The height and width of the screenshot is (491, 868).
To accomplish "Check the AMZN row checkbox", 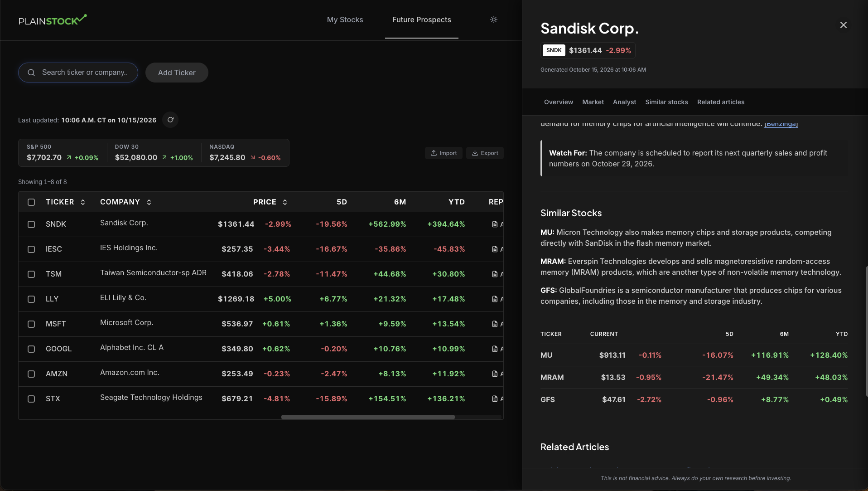I will (31, 374).
